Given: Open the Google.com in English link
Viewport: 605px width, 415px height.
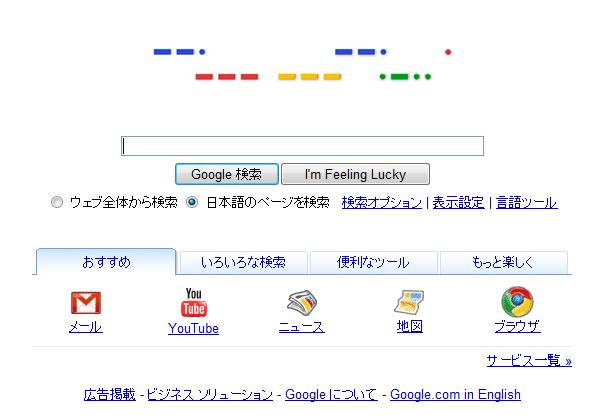Looking at the screenshot, I should tap(455, 394).
